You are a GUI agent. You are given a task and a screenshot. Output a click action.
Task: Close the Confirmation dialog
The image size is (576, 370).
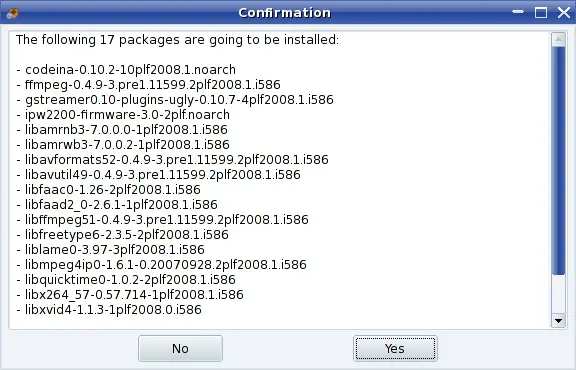(564, 12)
